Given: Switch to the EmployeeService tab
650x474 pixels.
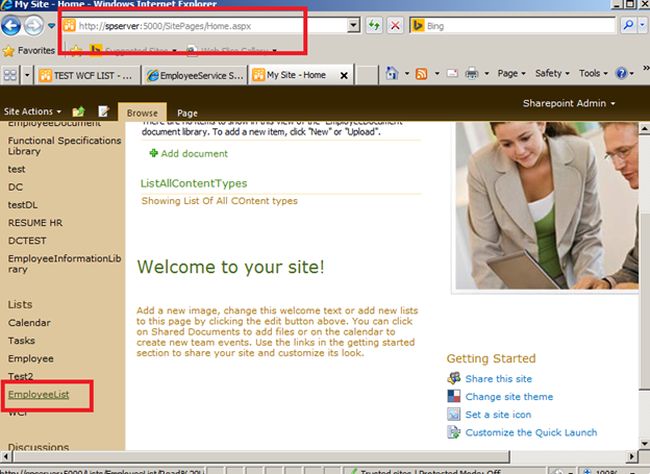Looking at the screenshot, I should (194, 75).
